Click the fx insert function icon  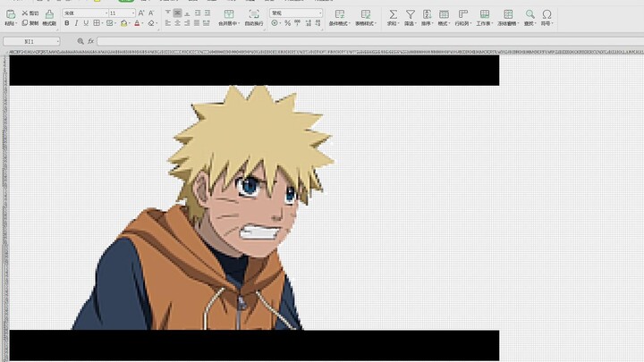pyautogui.click(x=90, y=41)
